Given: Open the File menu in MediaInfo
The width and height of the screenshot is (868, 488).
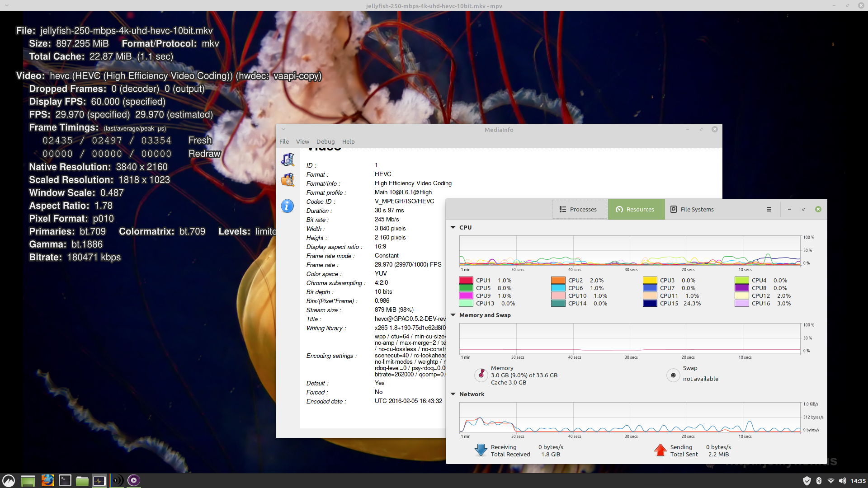Looking at the screenshot, I should [x=284, y=141].
